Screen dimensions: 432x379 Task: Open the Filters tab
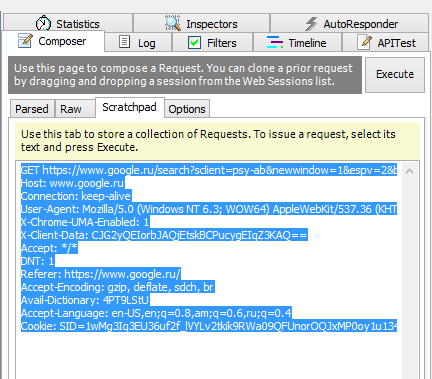pyautogui.click(x=213, y=42)
